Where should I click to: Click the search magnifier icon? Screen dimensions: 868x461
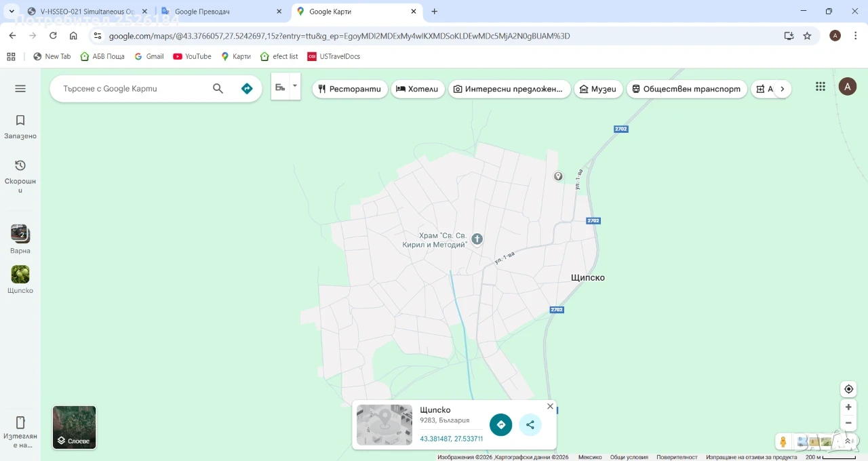pos(218,88)
